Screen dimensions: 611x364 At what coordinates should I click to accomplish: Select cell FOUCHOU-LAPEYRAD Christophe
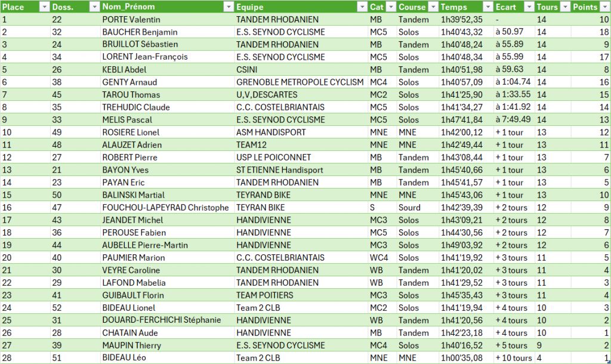[168, 207]
